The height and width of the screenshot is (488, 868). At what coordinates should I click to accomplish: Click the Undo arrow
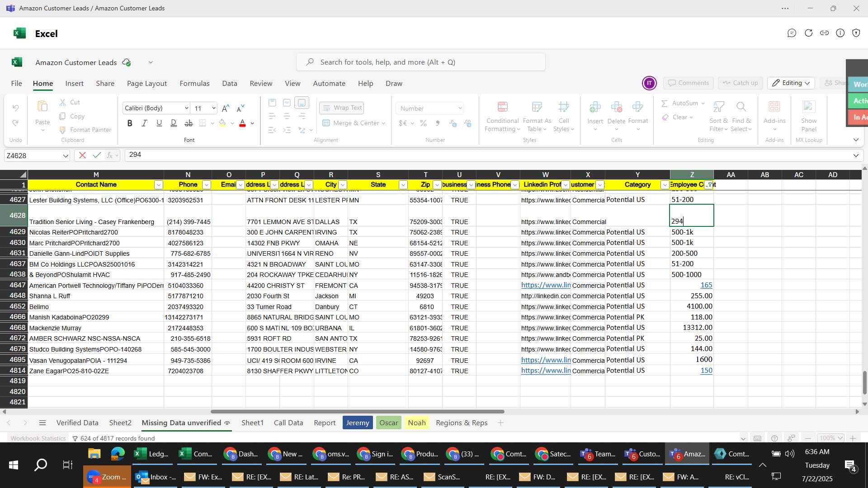pyautogui.click(x=15, y=108)
